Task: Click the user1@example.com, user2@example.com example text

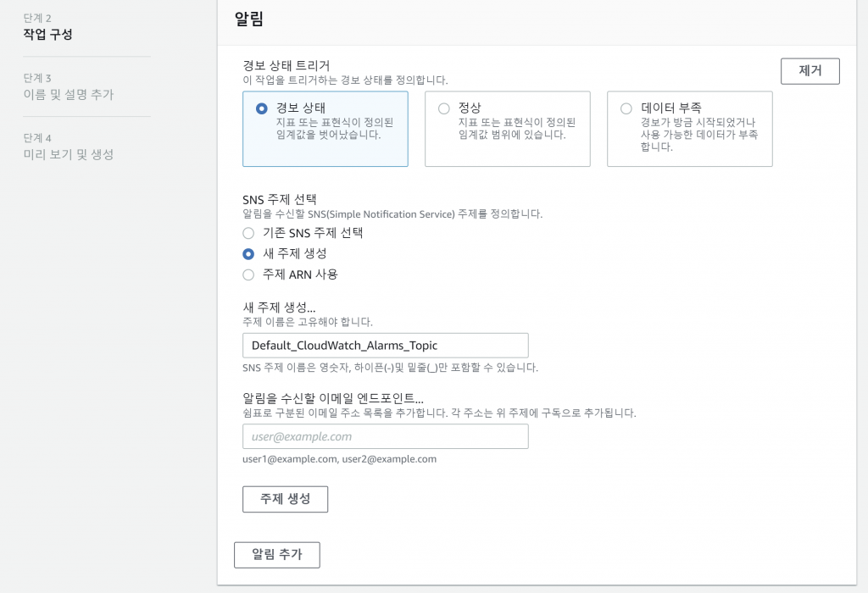Action: point(339,459)
